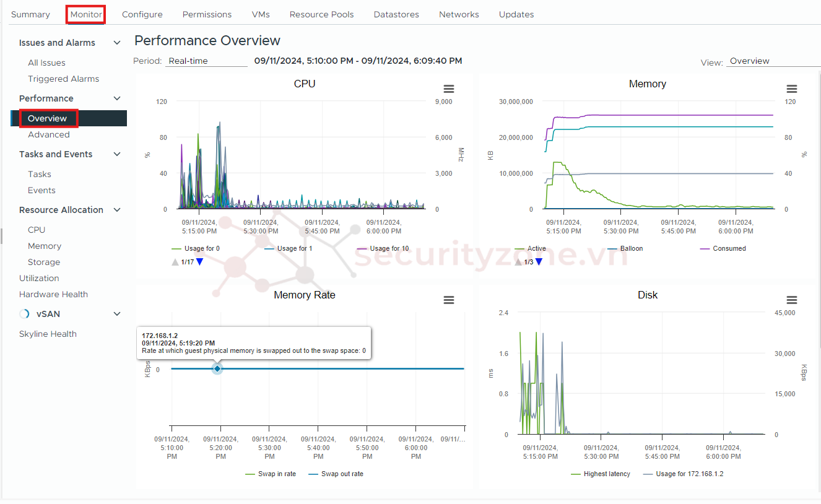Image resolution: width=821 pixels, height=504 pixels.
Task: Toggle 'Swap in rate' legend series
Action: pos(271,474)
